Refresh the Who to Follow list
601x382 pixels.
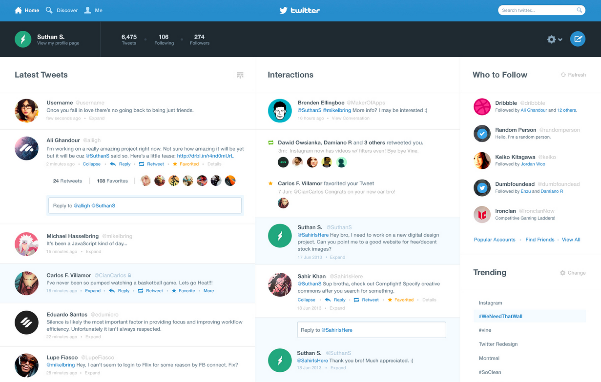click(x=573, y=75)
